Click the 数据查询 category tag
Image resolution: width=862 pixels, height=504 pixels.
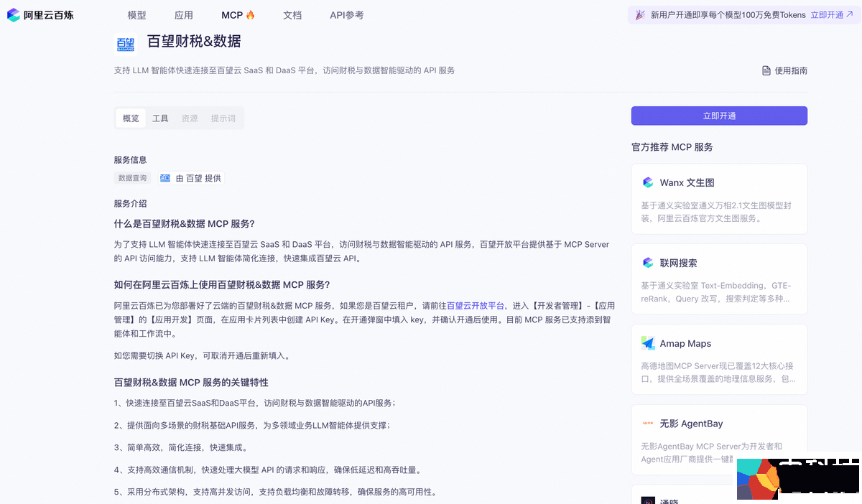(132, 178)
